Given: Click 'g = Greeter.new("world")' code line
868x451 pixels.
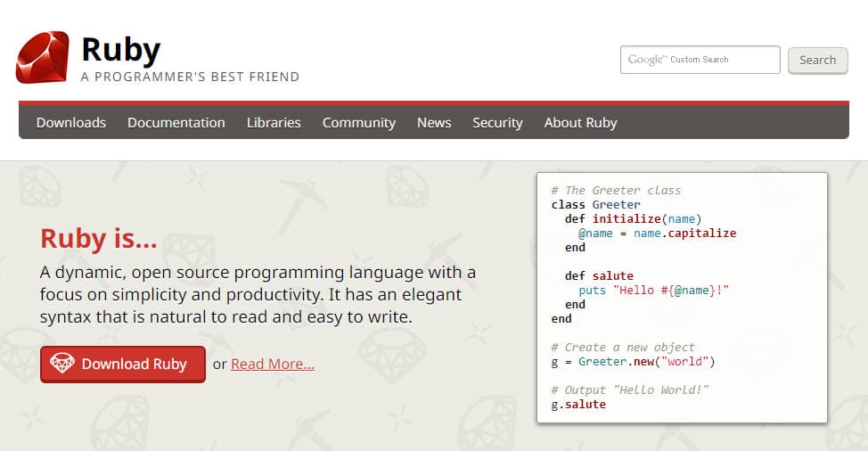Looking at the screenshot, I should pos(634,361).
